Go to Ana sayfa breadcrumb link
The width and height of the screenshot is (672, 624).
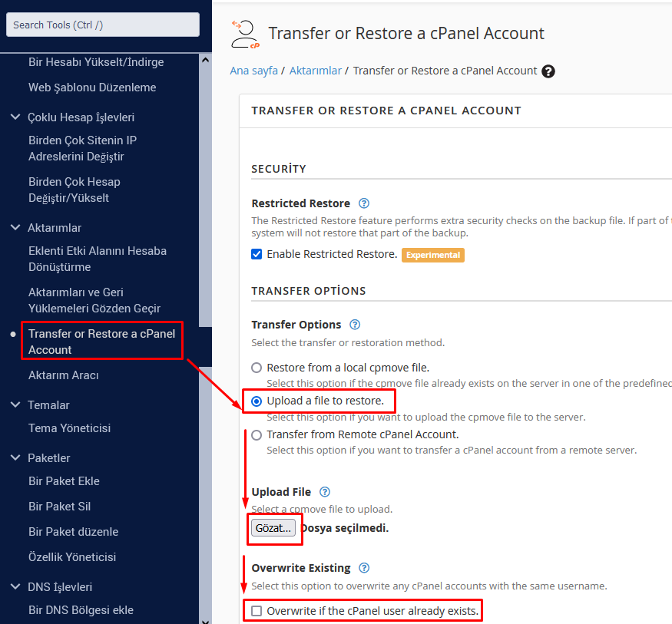click(253, 71)
